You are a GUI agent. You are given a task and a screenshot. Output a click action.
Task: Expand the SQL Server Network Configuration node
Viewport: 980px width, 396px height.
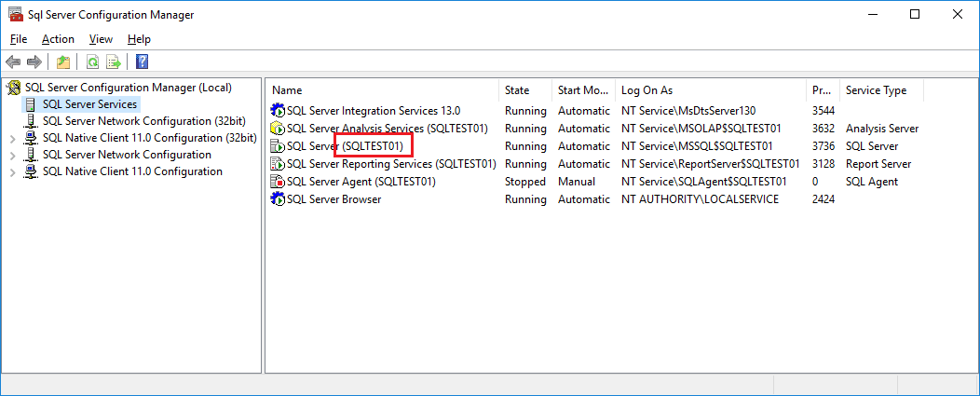[12, 155]
